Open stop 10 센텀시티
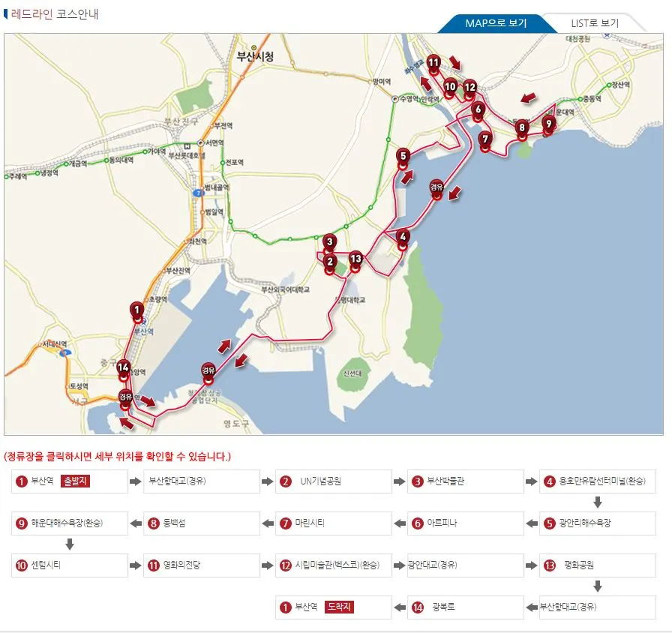Viewport: 672px width, 633px height. 70,565
